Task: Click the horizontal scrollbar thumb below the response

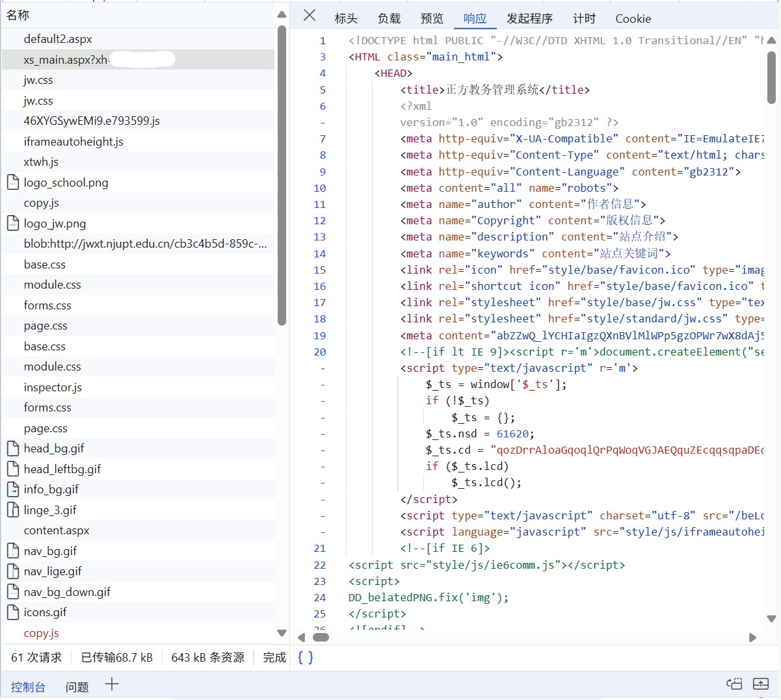Action: 321,638
